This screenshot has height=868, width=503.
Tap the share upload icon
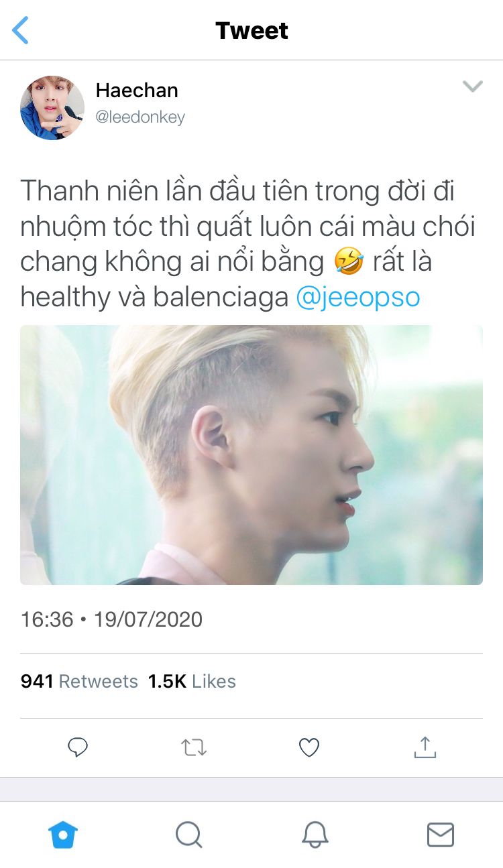click(425, 746)
